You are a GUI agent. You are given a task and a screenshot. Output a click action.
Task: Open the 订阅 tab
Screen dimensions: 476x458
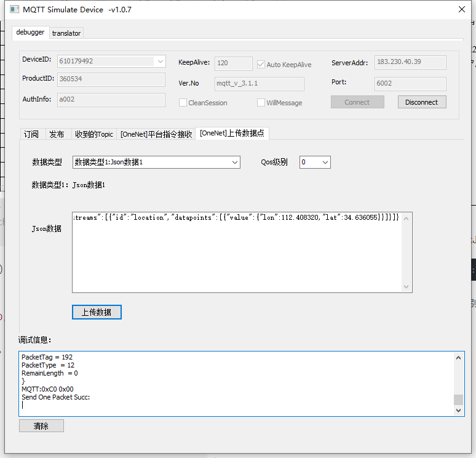click(31, 134)
